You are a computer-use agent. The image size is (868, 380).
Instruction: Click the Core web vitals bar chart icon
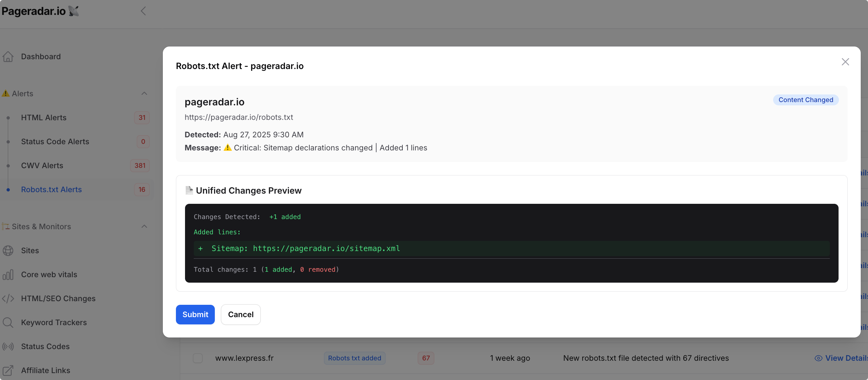(8, 275)
